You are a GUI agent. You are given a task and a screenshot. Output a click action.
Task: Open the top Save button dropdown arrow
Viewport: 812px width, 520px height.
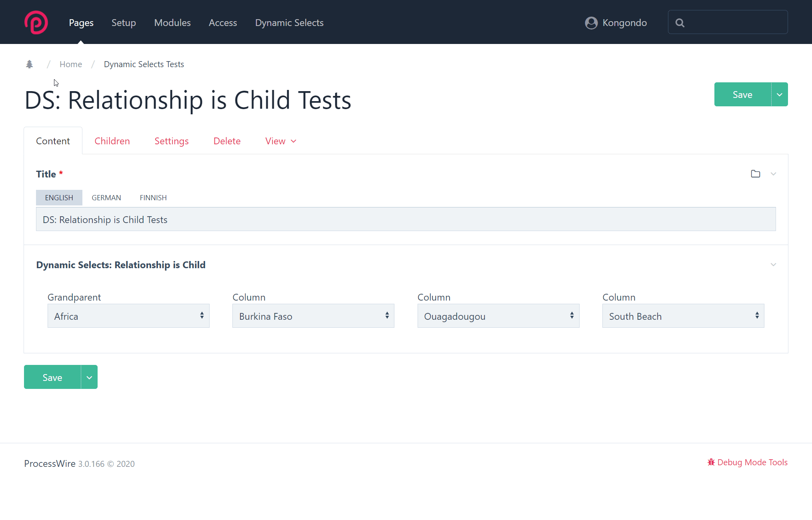[779, 95]
